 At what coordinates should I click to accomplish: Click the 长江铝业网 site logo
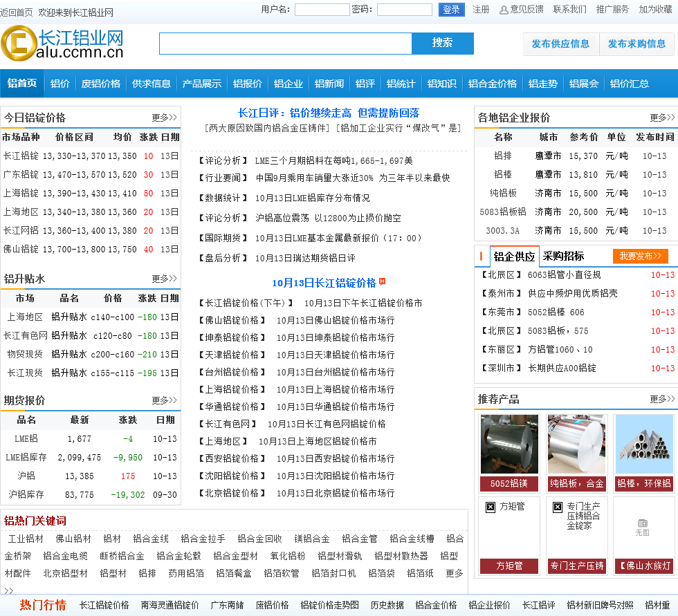coord(62,44)
